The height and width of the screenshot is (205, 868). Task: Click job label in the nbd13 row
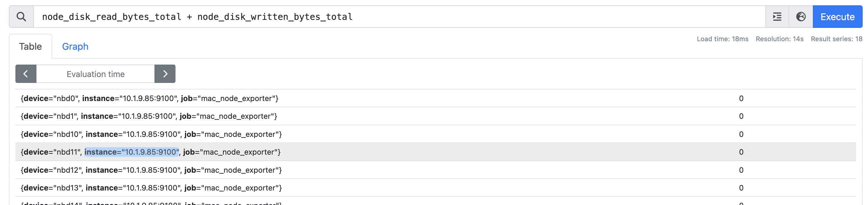232,188
